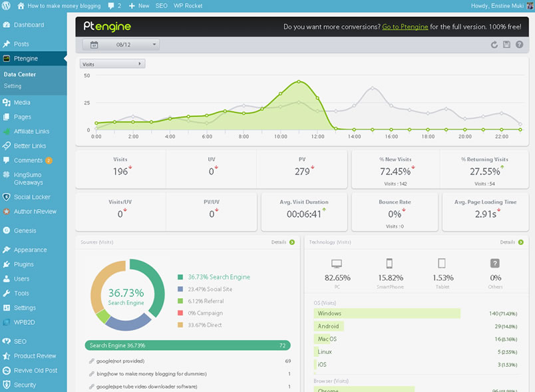Click the 27.55% Returning Visits value
Screen dimensions: 535x392
point(485,171)
